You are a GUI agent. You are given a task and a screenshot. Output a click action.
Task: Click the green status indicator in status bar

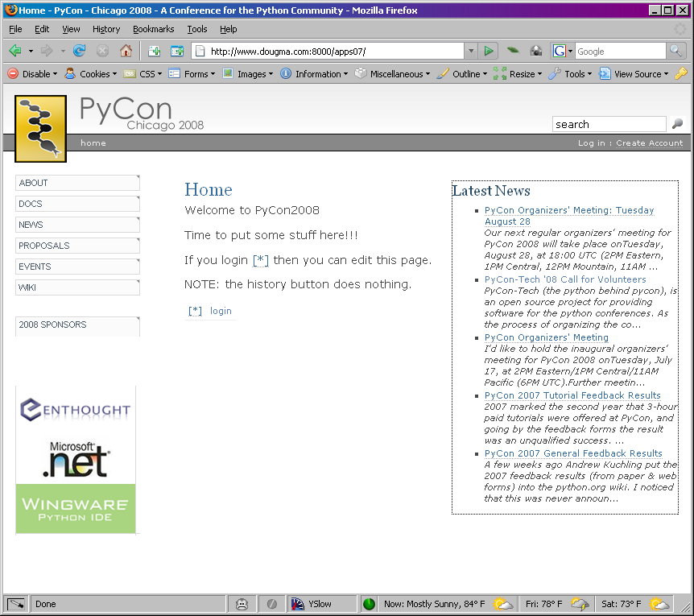coord(369,603)
